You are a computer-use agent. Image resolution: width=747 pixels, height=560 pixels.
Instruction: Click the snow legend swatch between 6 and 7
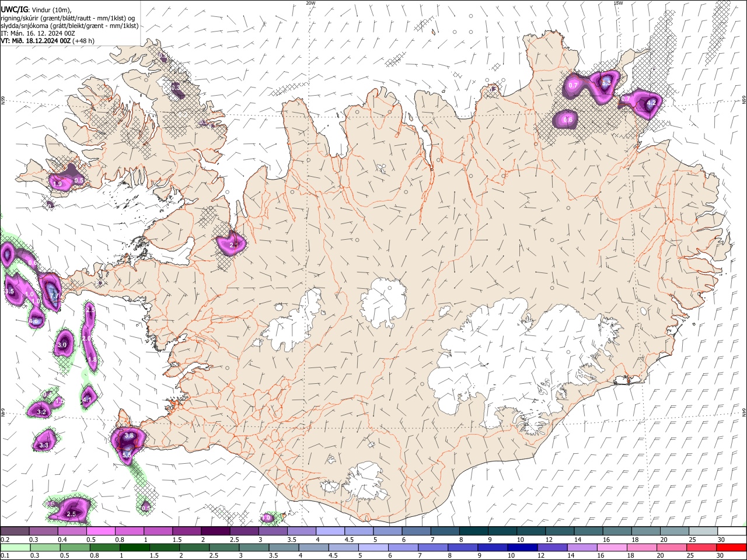(x=417, y=531)
